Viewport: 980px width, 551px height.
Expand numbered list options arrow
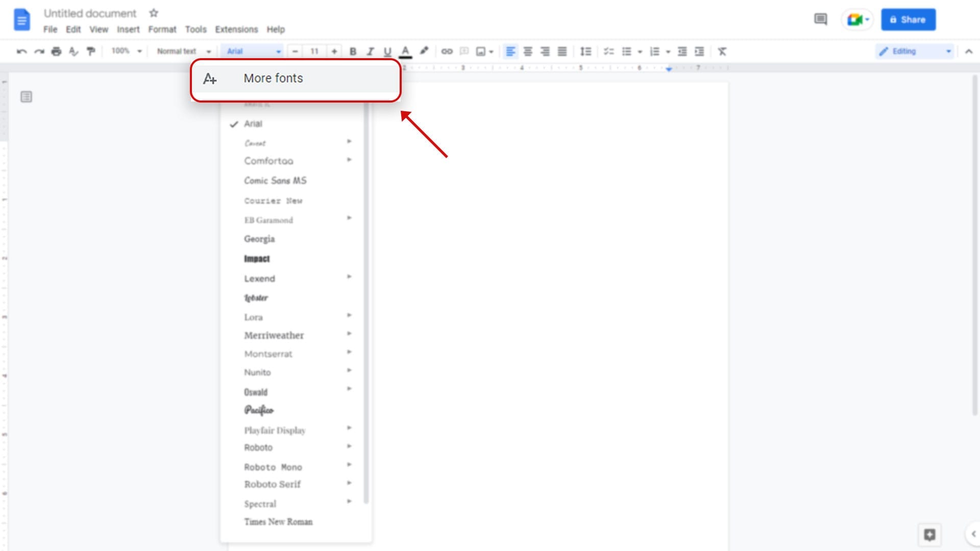(668, 52)
